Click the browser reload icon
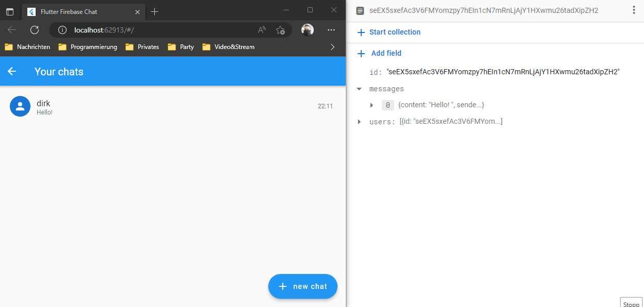Screen dimensions: 644x307 click(34, 30)
